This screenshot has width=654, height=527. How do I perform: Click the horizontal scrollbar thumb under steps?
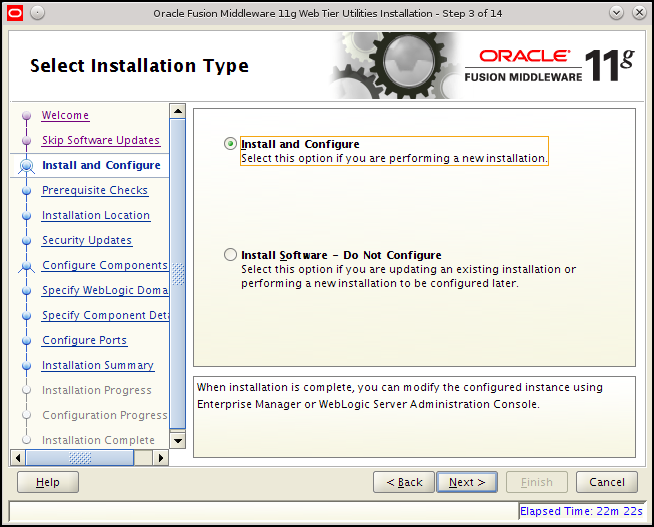(x=80, y=458)
